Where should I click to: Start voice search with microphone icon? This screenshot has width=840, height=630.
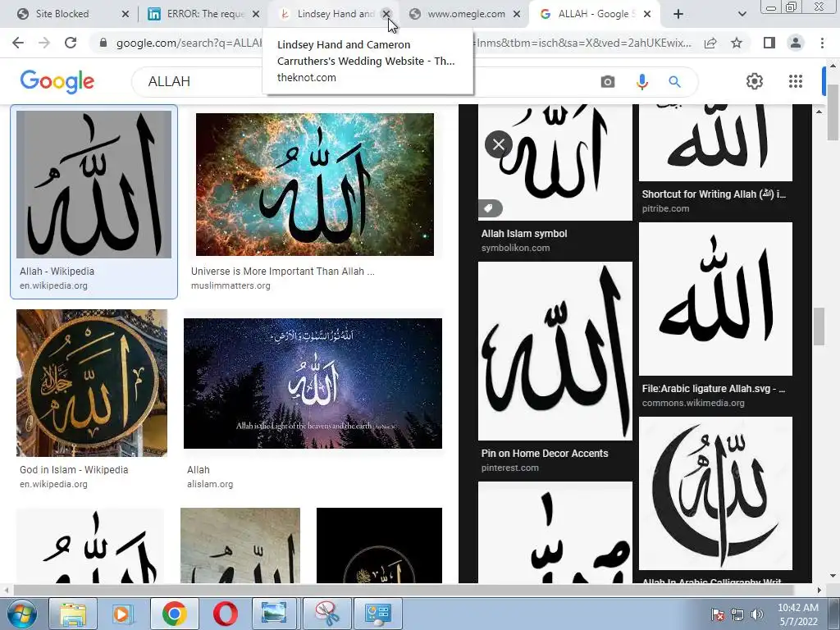coord(641,82)
